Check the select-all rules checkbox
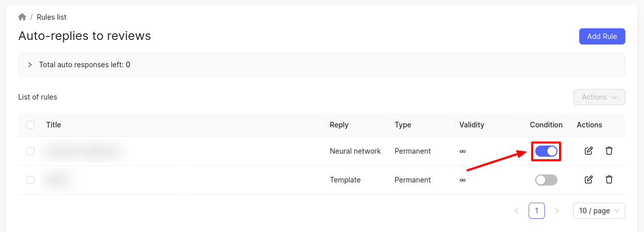 tap(30, 125)
